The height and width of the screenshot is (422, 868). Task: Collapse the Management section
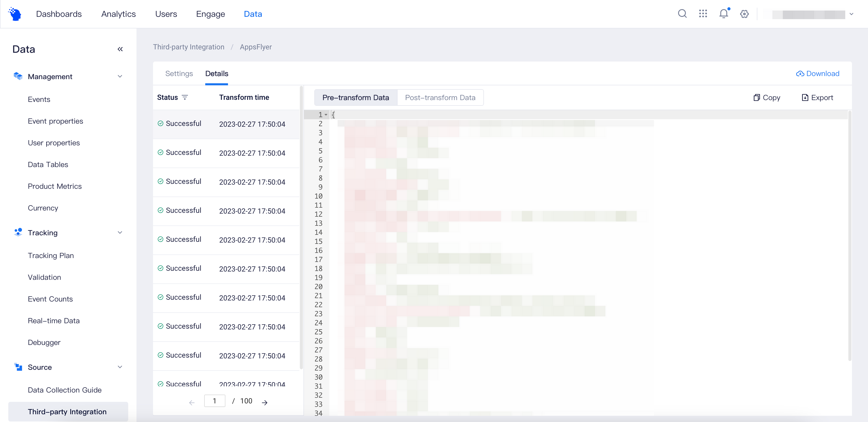(120, 76)
